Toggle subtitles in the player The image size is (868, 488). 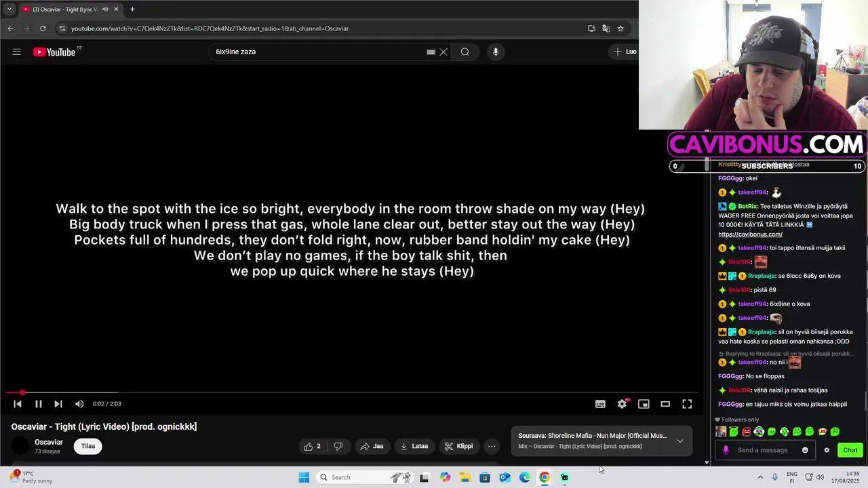tap(600, 404)
